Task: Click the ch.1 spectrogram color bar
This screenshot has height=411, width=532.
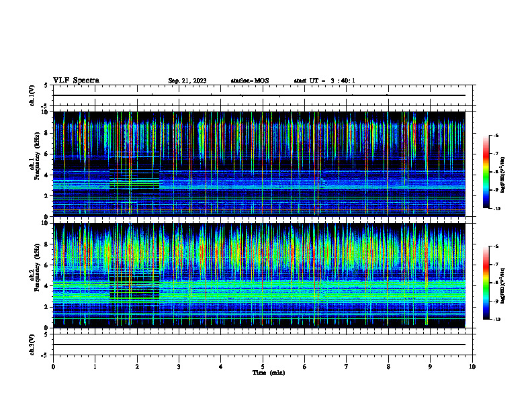Action: 486,172
